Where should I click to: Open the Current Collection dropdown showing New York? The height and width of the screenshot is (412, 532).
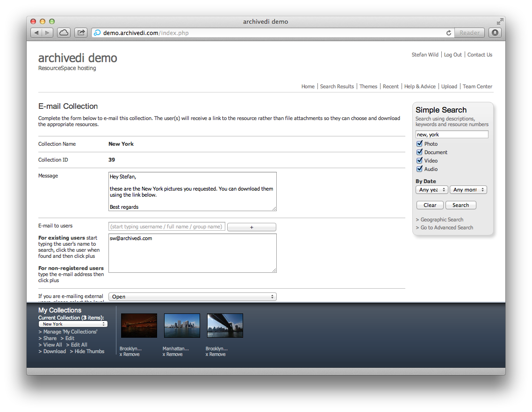pyautogui.click(x=73, y=324)
